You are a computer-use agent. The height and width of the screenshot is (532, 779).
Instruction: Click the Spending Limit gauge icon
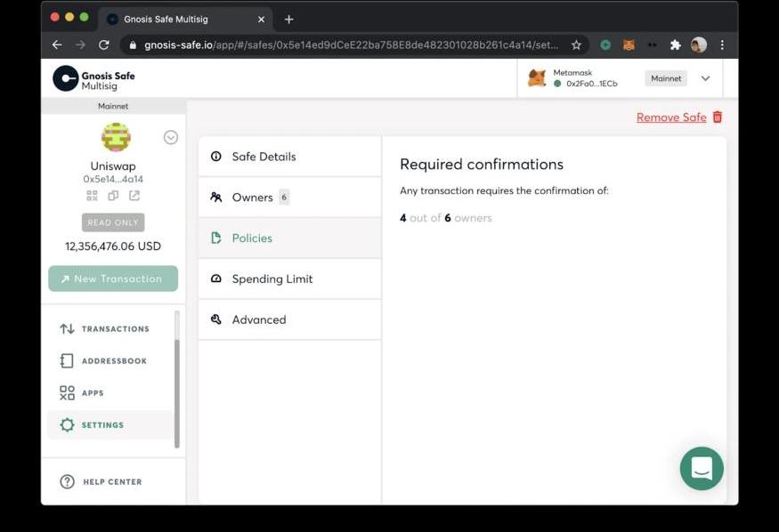[x=216, y=278]
